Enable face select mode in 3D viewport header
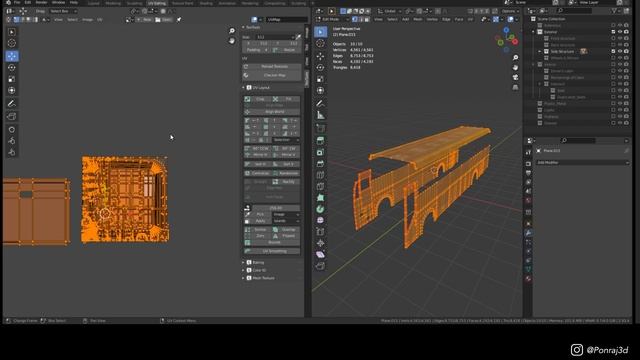Image resolution: width=640 pixels, height=360 pixels. pyautogui.click(x=367, y=20)
